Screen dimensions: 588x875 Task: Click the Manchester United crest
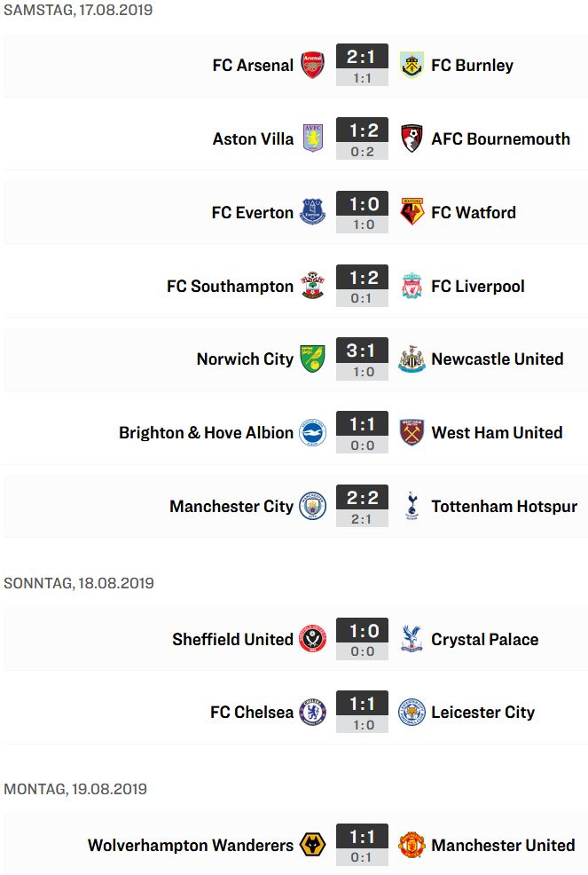pyautogui.click(x=412, y=845)
